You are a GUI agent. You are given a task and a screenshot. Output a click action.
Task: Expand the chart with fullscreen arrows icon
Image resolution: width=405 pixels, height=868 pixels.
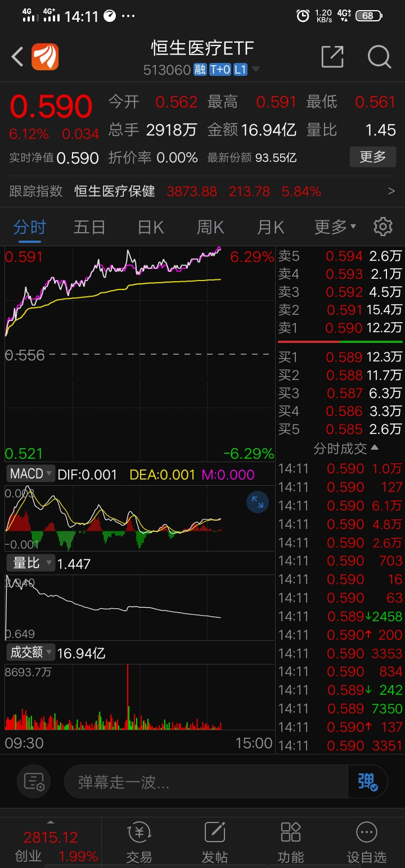258,502
